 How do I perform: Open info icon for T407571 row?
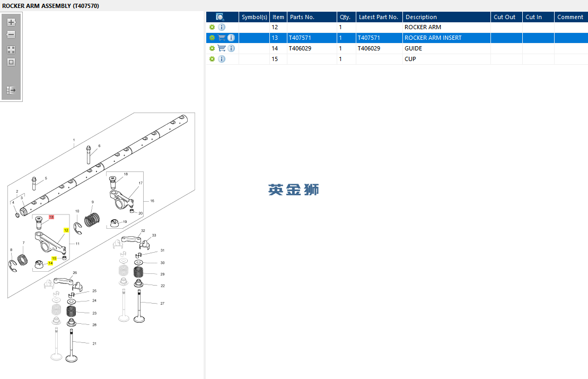click(x=231, y=38)
